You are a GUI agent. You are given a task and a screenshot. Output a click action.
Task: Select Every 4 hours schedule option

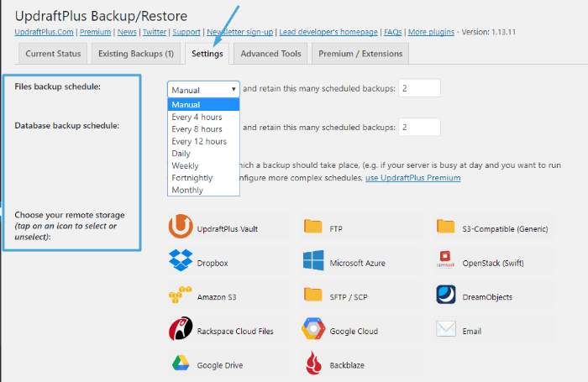(x=203, y=117)
